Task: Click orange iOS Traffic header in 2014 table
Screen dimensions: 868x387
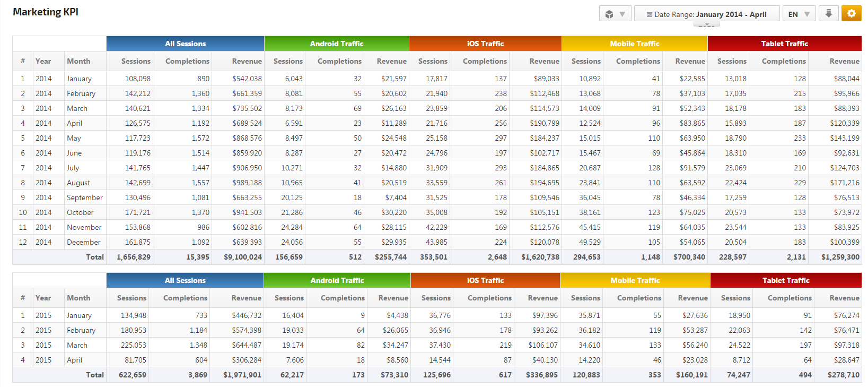Action: coord(485,44)
